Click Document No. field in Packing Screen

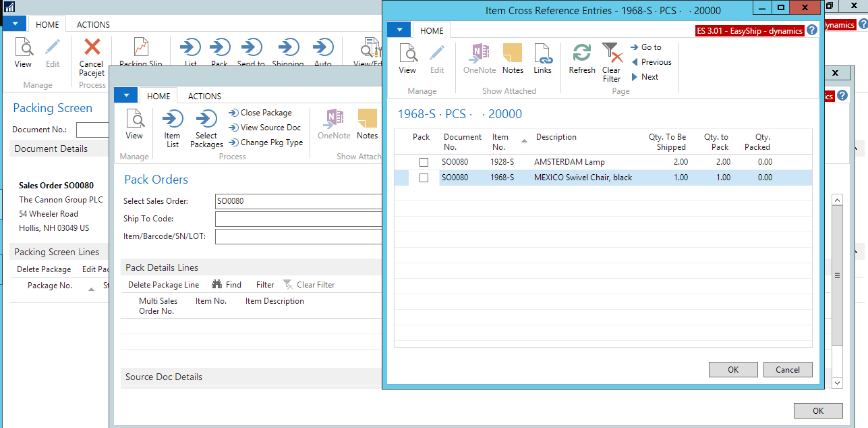point(93,130)
